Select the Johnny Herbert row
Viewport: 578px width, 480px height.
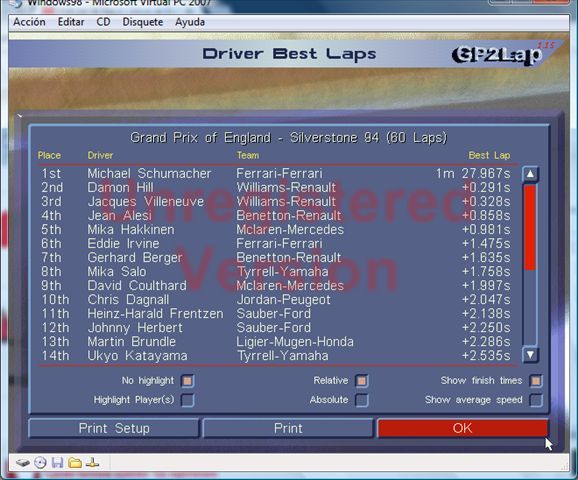pyautogui.click(x=276, y=327)
